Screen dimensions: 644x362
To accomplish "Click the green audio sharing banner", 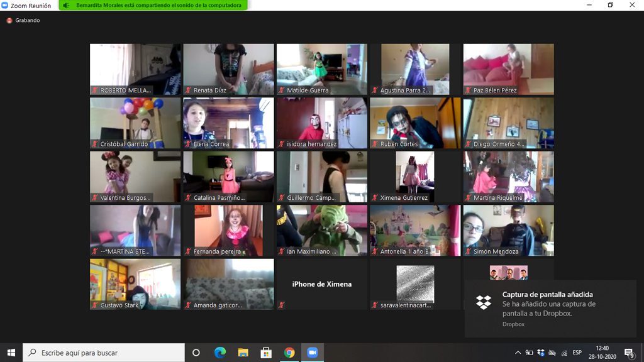I will (153, 5).
